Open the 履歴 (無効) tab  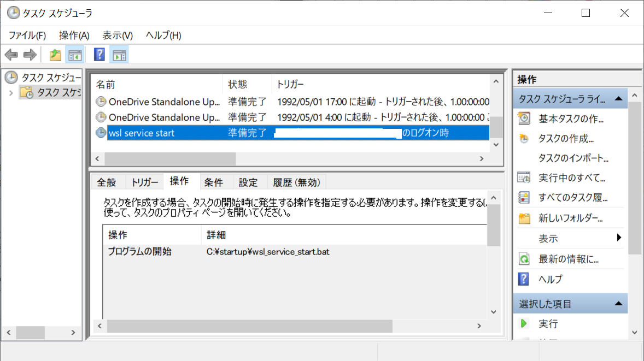click(x=296, y=182)
